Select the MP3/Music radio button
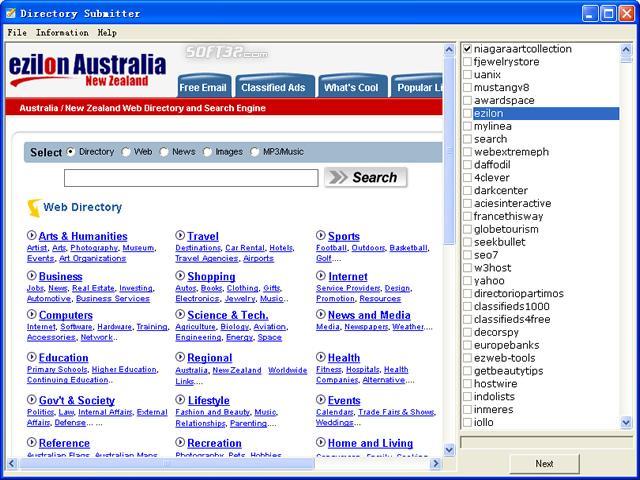Screen dimensions: 640x480 254,152
